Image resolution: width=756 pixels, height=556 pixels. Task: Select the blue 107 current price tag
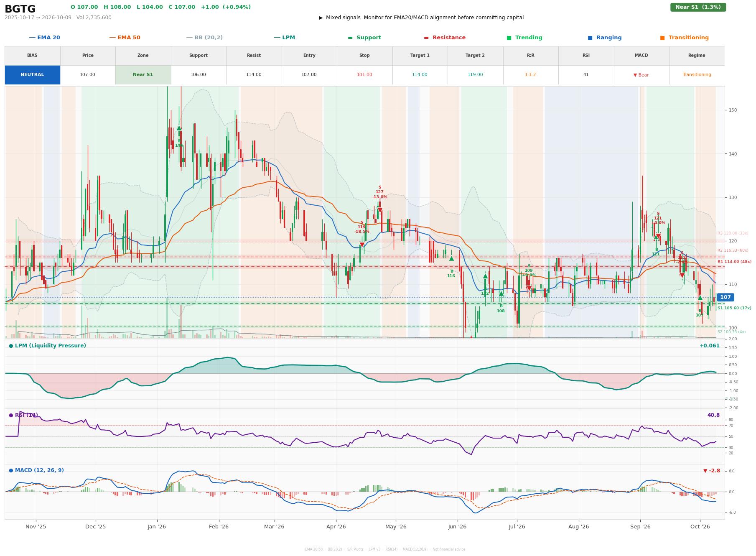pos(725,297)
